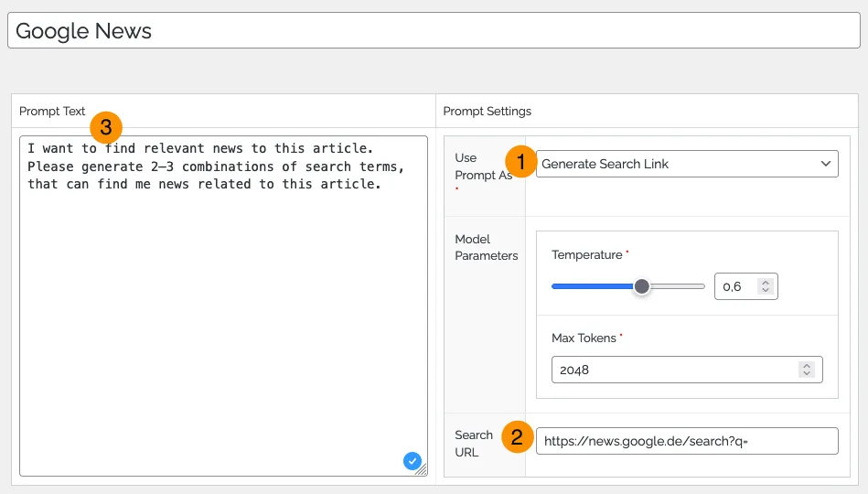Click the Temperature label
The image size is (868, 494).
587,254
